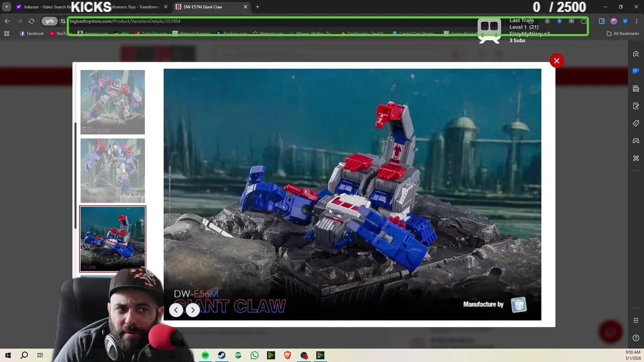Show the previous product image

[x=176, y=310]
